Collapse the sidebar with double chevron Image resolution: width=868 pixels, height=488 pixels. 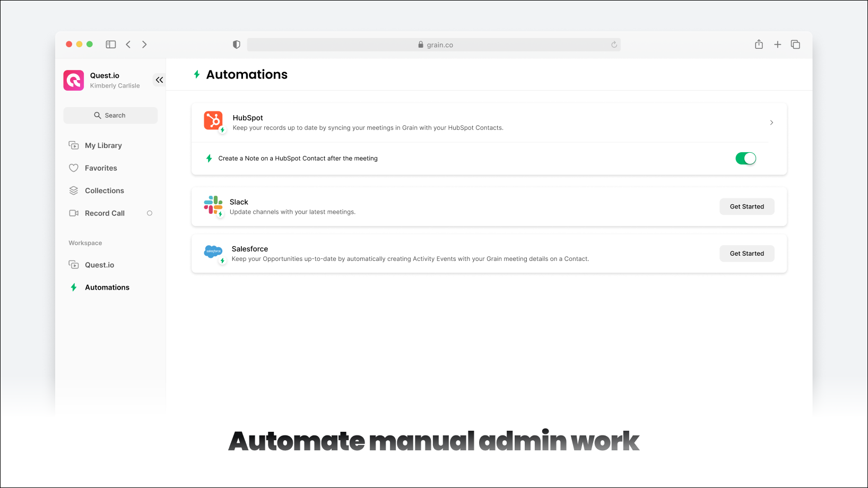point(159,80)
